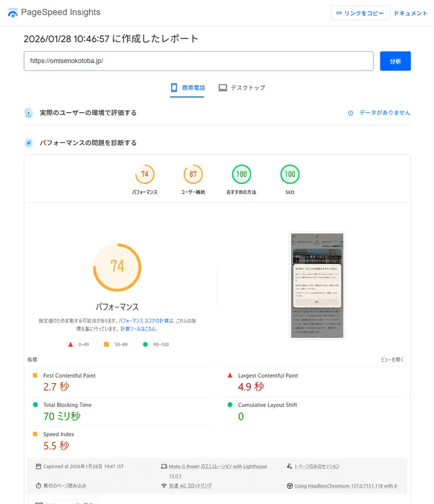Image resolution: width=434 pixels, height=504 pixels.
Task: Click the URL input field with omisenokotoba.jp
Action: pos(198,60)
